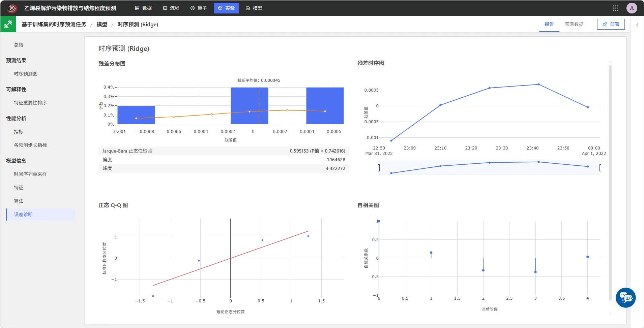
Task: Switch to the 预测数据 tab
Action: (574, 24)
